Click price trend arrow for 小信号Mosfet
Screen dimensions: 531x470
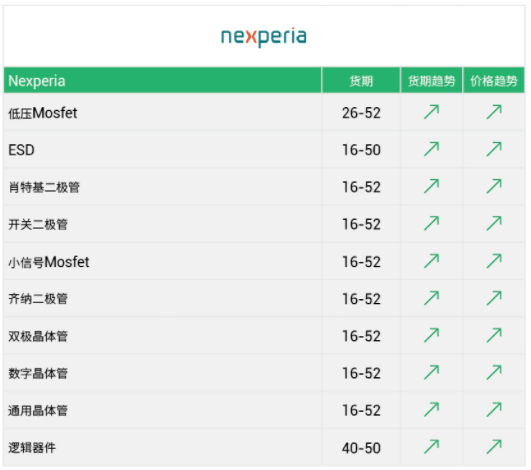pos(494,261)
